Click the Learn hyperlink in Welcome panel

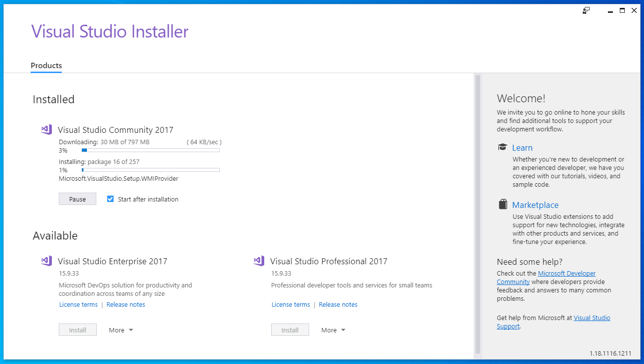click(x=522, y=147)
